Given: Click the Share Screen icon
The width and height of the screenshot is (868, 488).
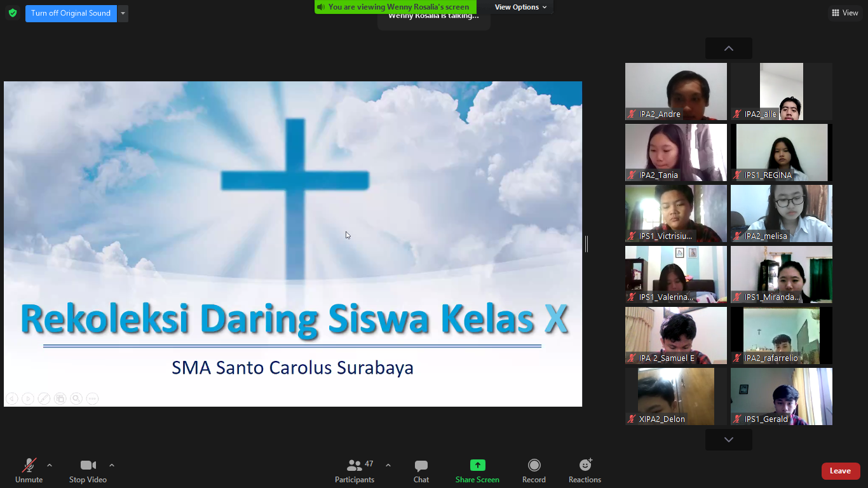Looking at the screenshot, I should [478, 465].
